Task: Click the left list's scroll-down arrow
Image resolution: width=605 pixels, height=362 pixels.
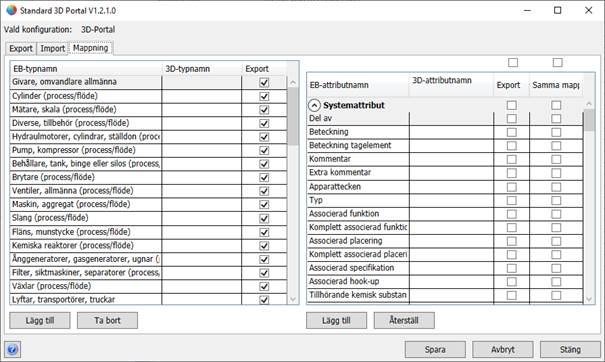Action: coord(293,299)
